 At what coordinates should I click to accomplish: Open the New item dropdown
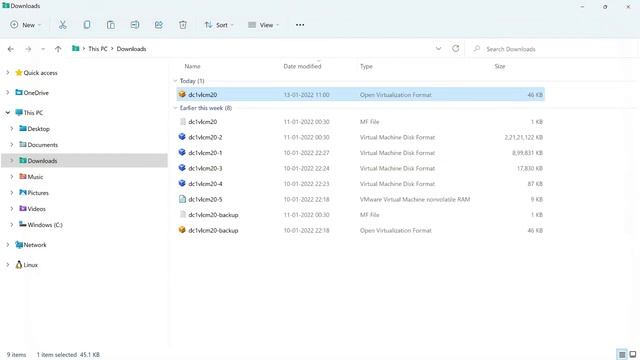click(26, 25)
